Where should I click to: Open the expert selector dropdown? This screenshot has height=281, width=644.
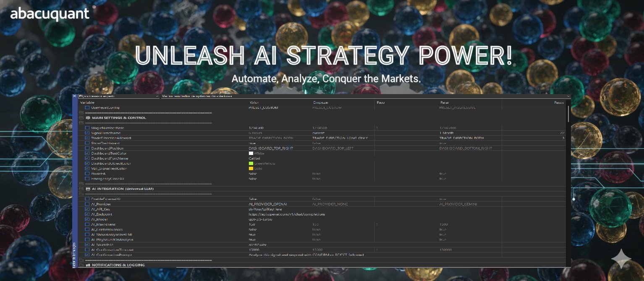[x=119, y=96]
